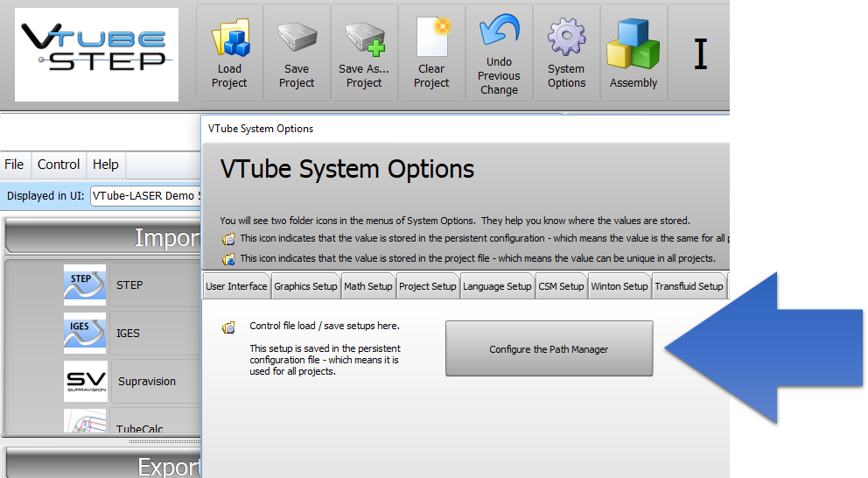Click the VTube STEP logo
868x478 pixels.
pos(95,53)
